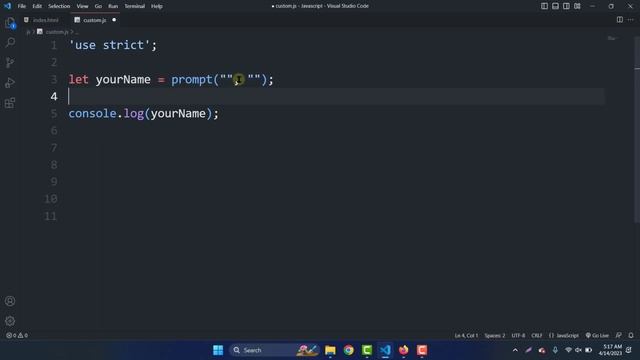Open the Windows Start menu
The image size is (640, 360).
(218, 350)
